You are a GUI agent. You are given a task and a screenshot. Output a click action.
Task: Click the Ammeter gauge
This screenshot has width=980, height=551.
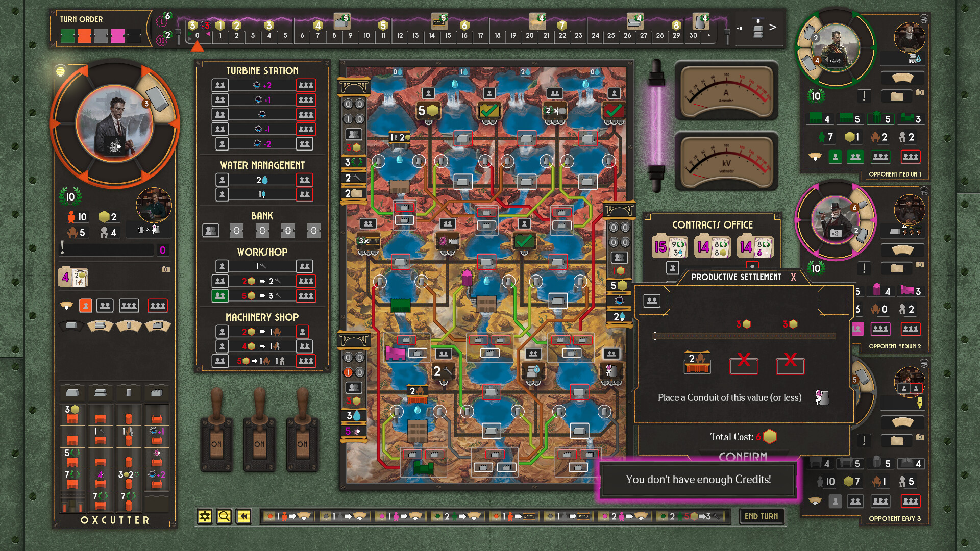[726, 91]
